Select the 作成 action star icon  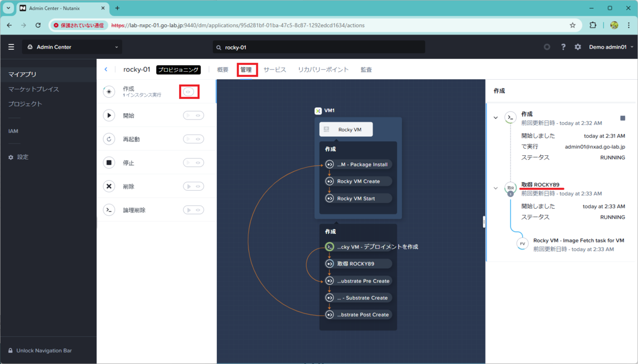109,92
